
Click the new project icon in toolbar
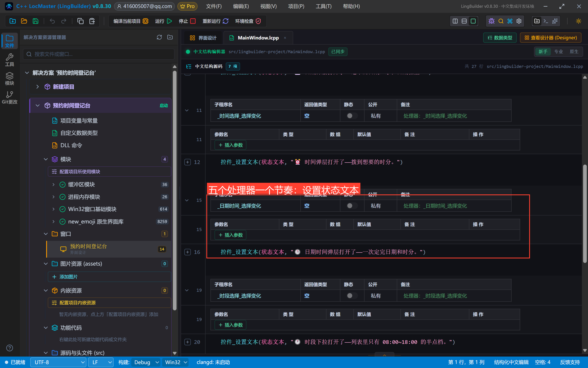point(13,21)
